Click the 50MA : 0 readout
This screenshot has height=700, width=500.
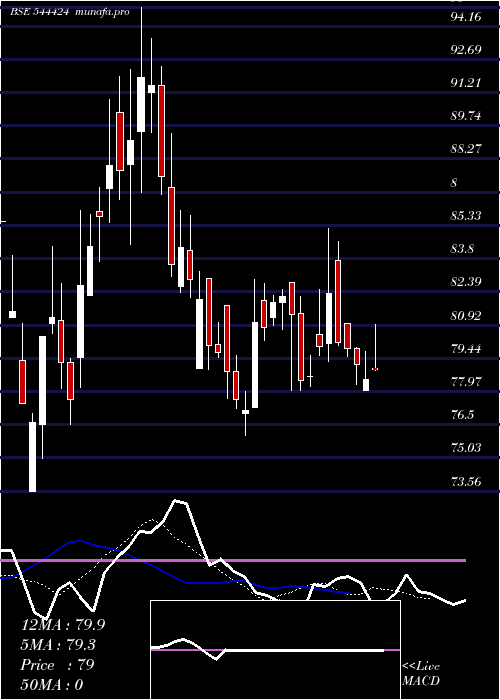[x=52, y=685]
